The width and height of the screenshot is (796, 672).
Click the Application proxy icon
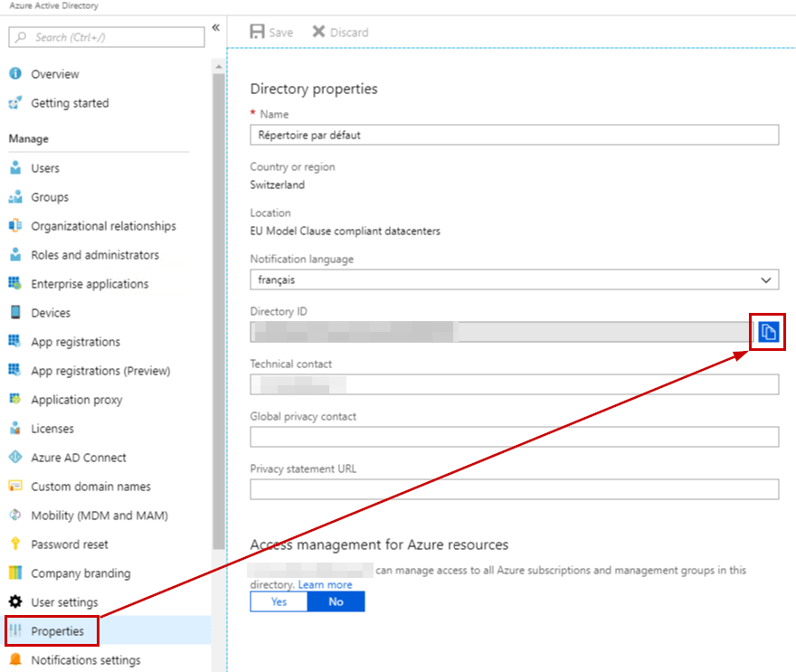click(15, 399)
